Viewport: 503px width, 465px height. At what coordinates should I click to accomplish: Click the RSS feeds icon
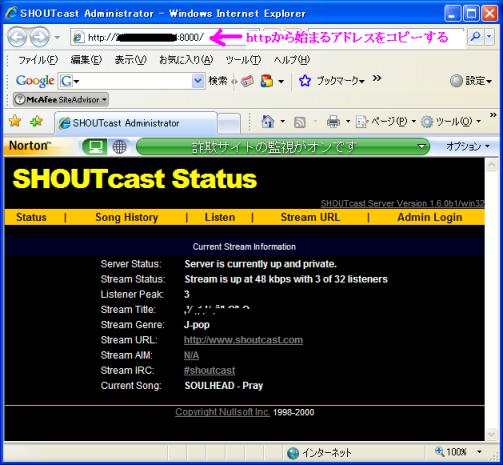299,122
